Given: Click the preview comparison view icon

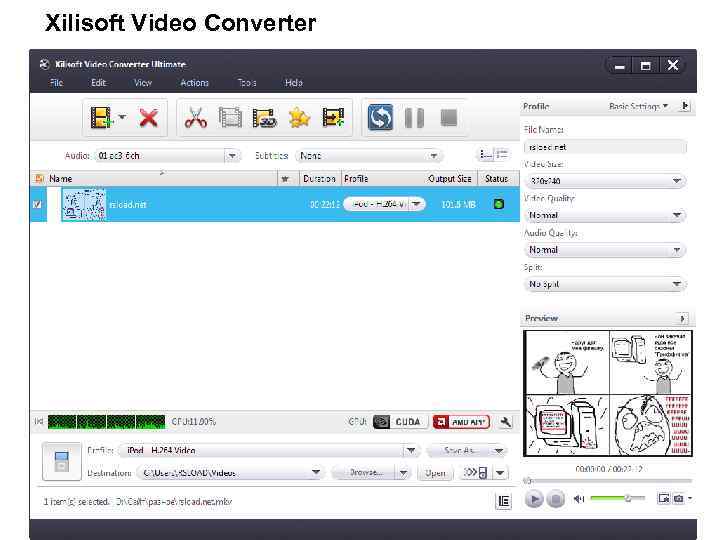Looking at the screenshot, I should click(664, 498).
